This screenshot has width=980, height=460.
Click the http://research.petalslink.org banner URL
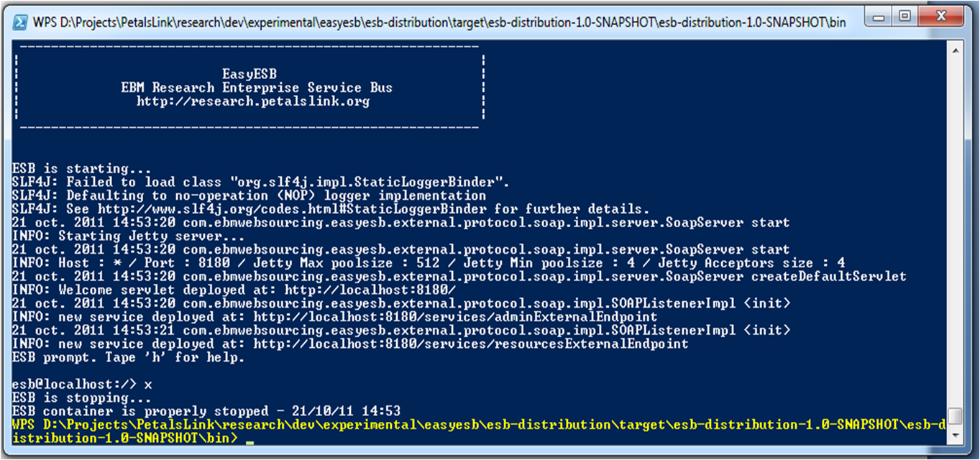point(253,101)
